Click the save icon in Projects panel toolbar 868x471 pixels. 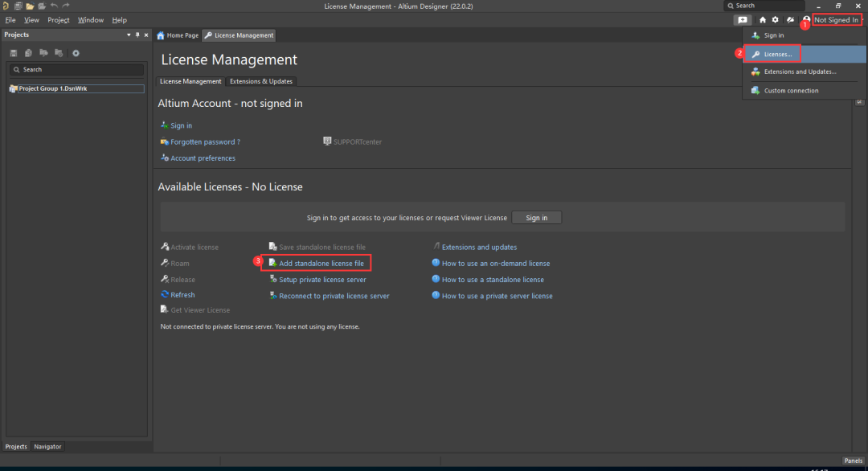pyautogui.click(x=14, y=53)
